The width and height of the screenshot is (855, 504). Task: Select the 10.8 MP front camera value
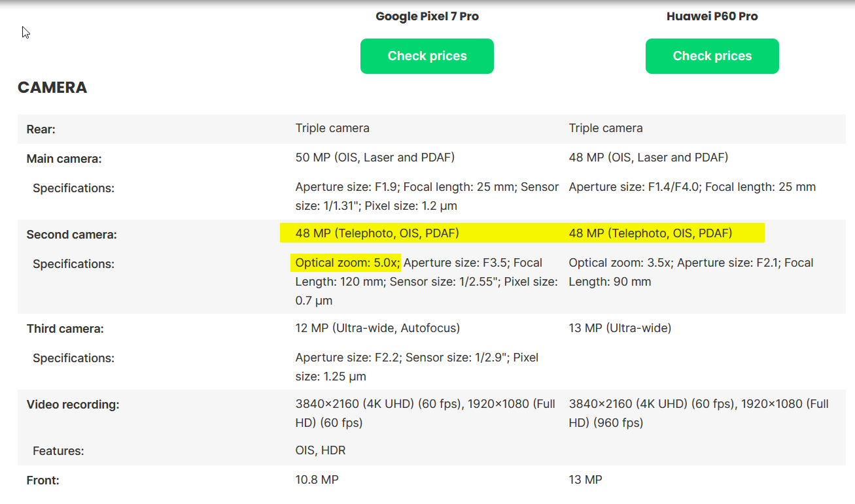pyautogui.click(x=317, y=480)
